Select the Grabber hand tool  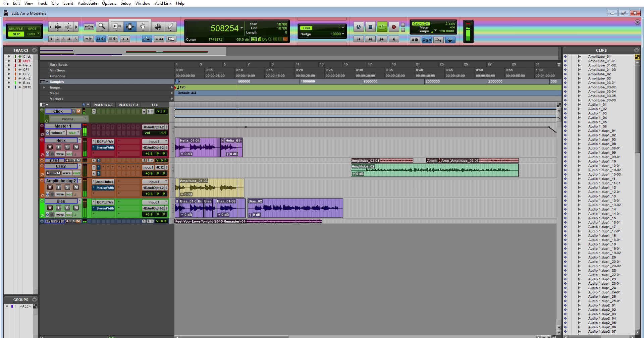pyautogui.click(x=143, y=27)
